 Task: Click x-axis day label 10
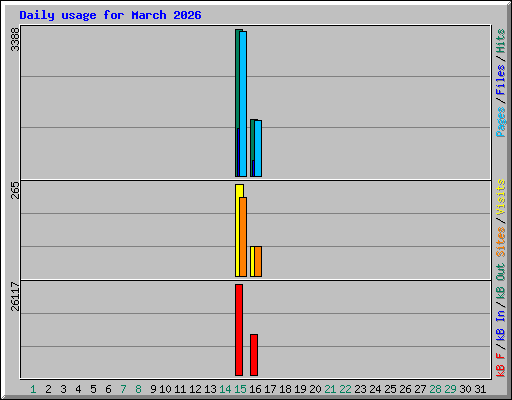click(165, 389)
